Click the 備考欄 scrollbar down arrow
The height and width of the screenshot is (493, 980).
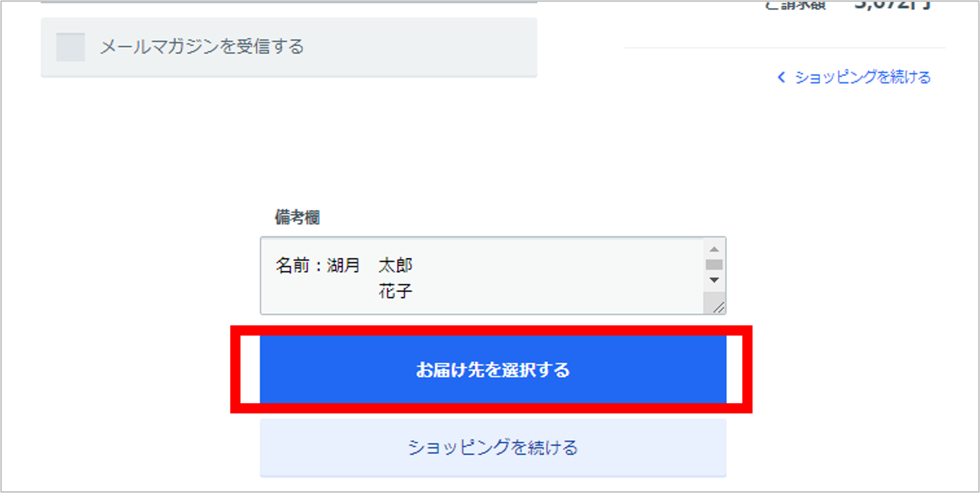(x=714, y=280)
